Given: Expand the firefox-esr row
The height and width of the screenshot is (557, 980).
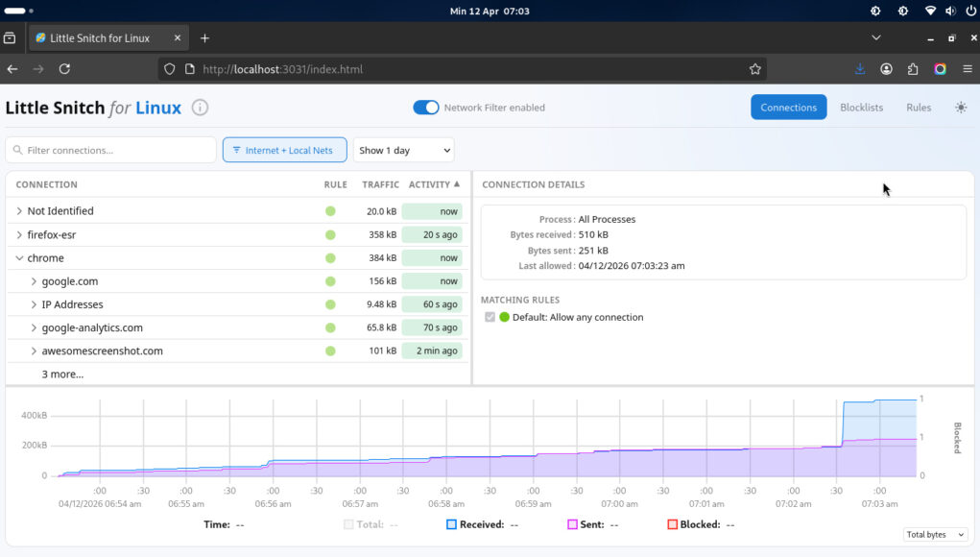Looking at the screenshot, I should (19, 235).
